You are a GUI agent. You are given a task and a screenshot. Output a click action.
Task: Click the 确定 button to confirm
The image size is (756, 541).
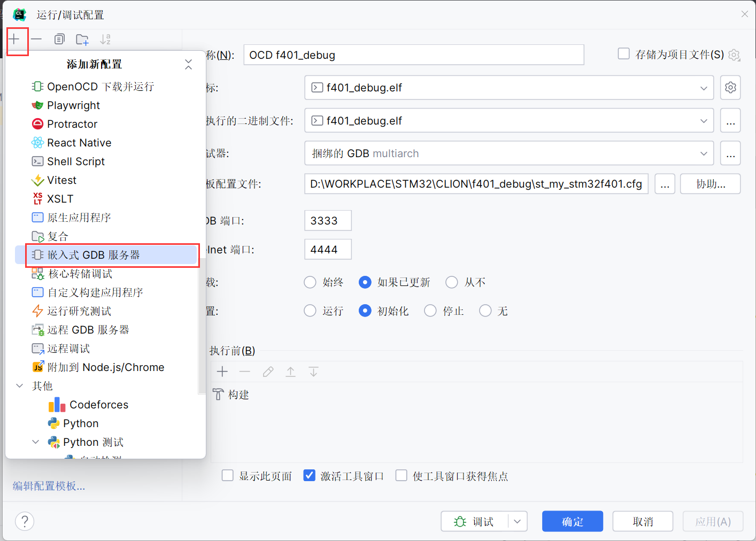[x=572, y=521]
